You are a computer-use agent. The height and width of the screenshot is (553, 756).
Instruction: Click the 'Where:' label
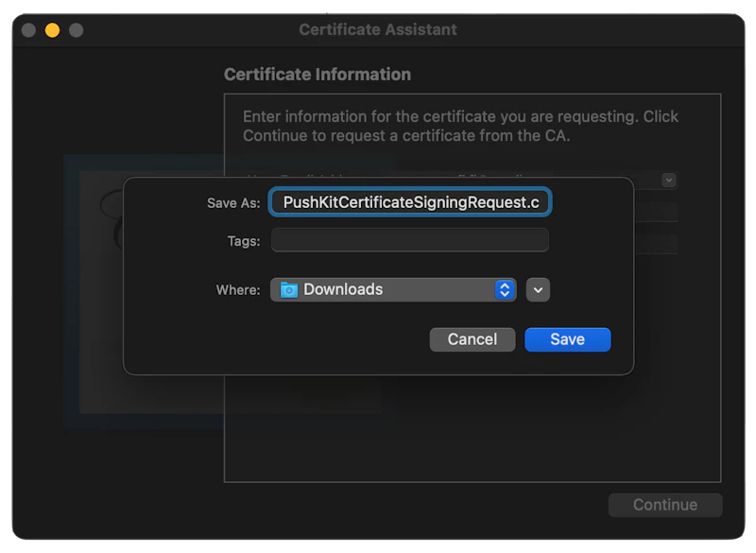coord(238,290)
